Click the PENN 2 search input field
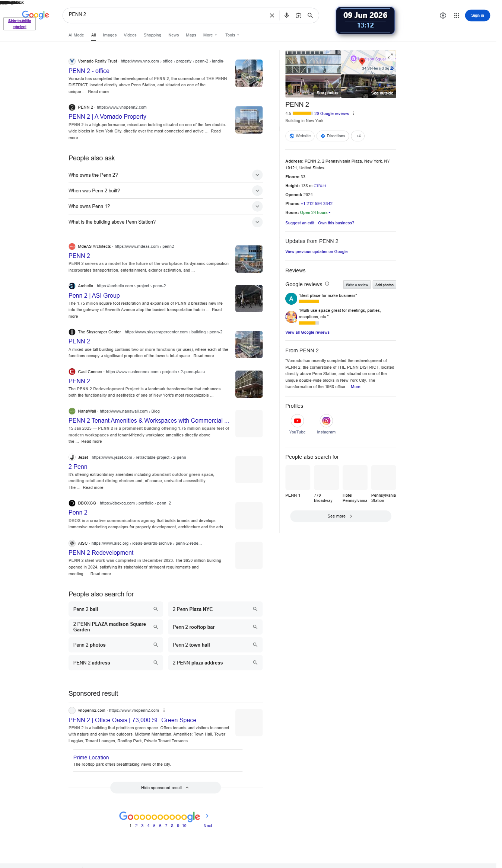 (166, 15)
